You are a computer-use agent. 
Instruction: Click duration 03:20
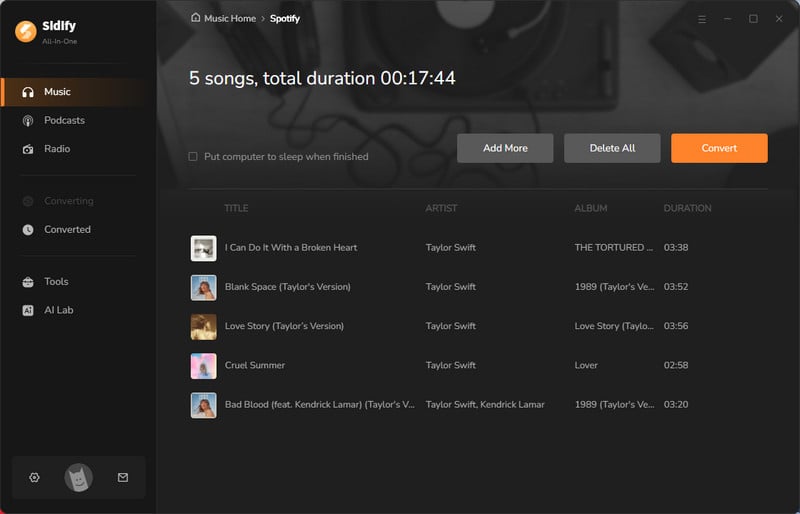(x=676, y=405)
